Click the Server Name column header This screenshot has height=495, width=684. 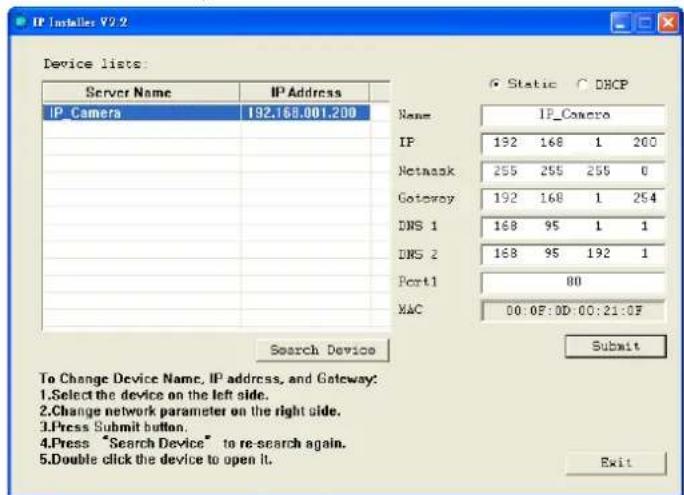click(141, 92)
